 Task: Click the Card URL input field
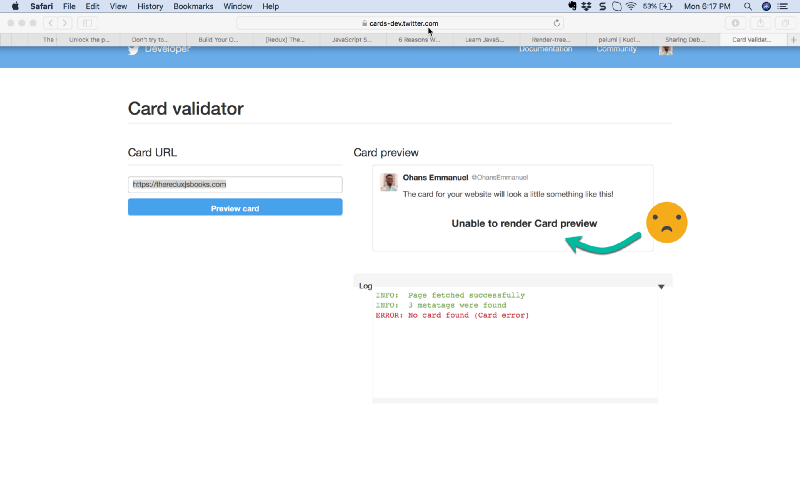(235, 184)
